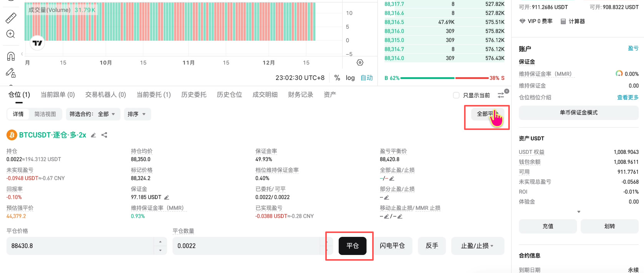
Task: Toggle percent scale on chart
Action: (337, 78)
